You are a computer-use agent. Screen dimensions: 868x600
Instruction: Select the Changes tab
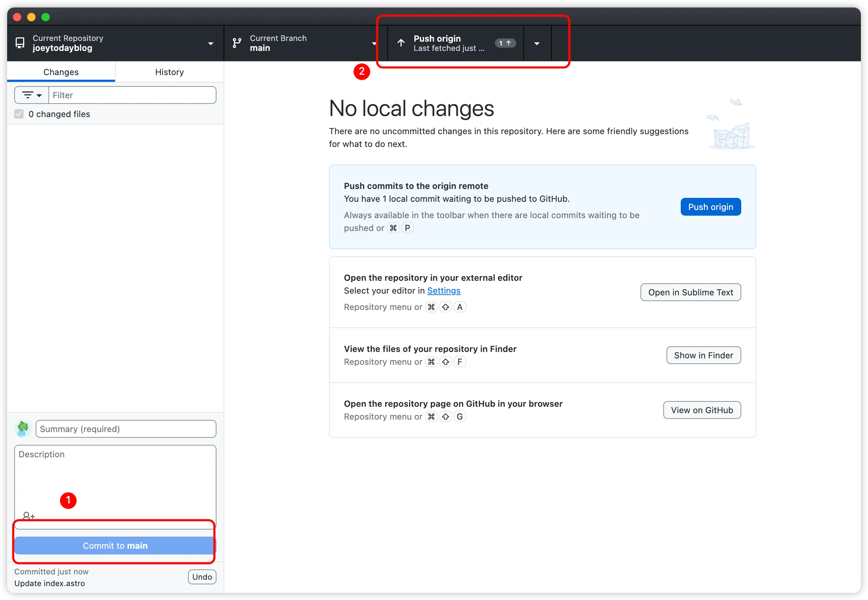coord(61,72)
